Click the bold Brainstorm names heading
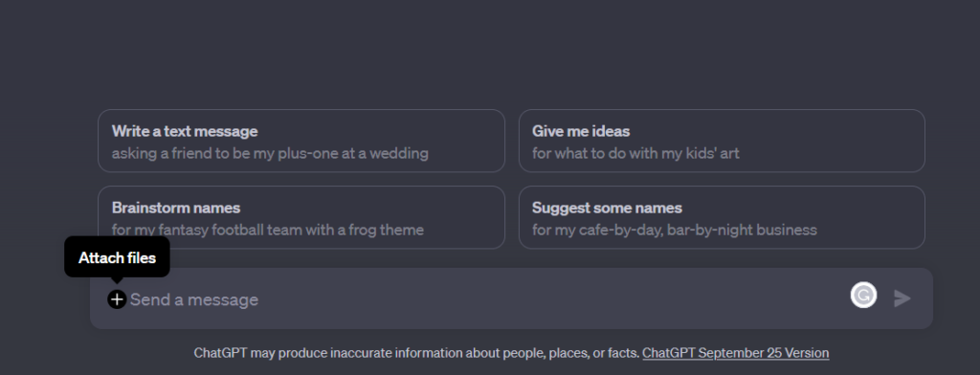Screen dimensions: 980x375 [x=176, y=208]
